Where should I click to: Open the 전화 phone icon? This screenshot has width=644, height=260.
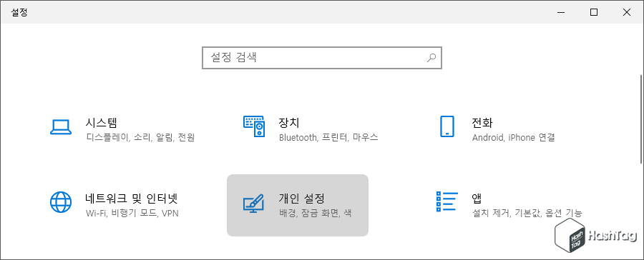click(x=447, y=126)
